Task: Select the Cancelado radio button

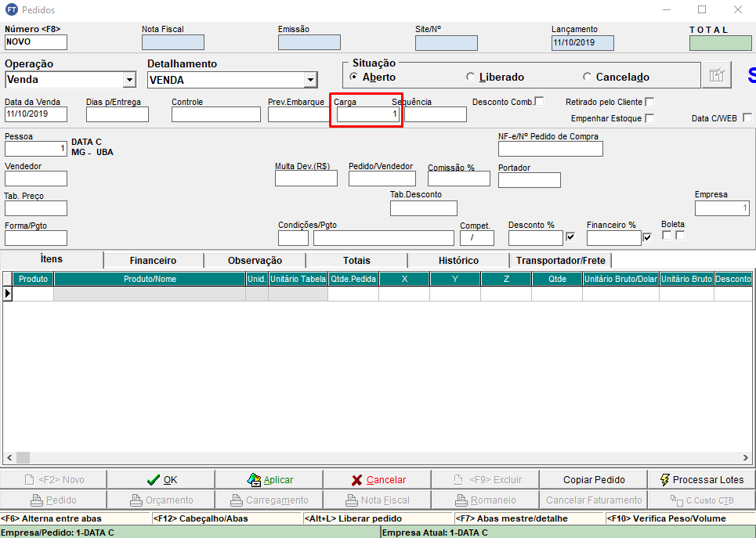Action: (587, 77)
